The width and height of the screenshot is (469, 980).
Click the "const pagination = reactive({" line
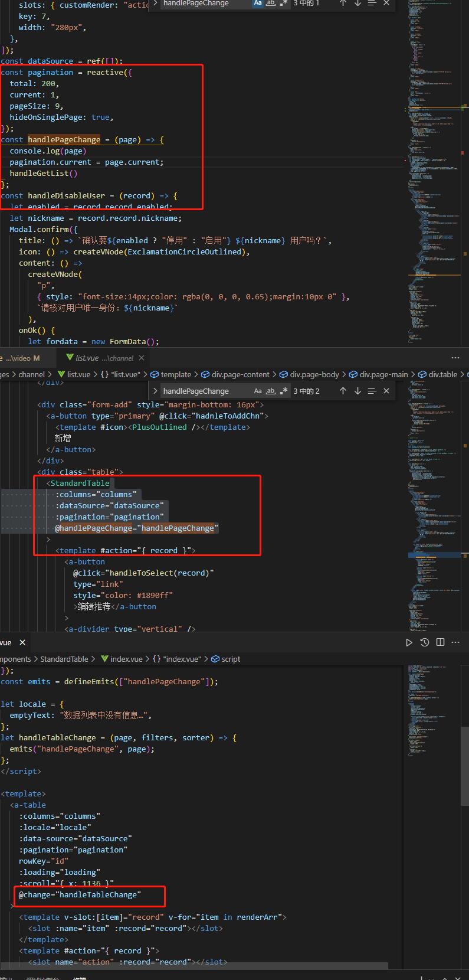point(67,72)
